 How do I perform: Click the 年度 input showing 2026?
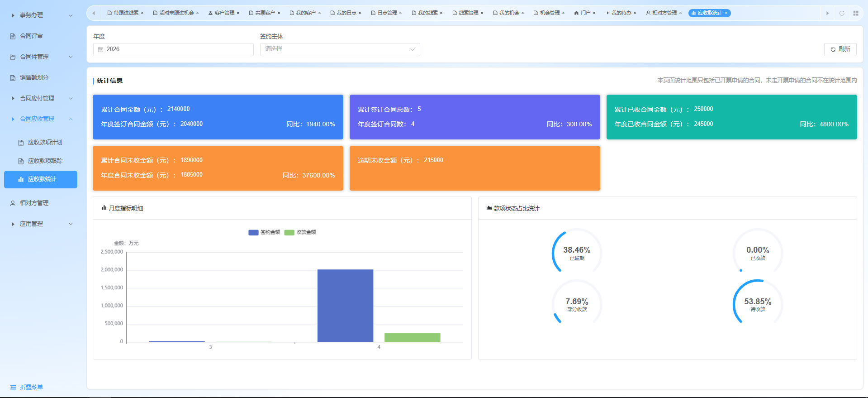tap(173, 49)
